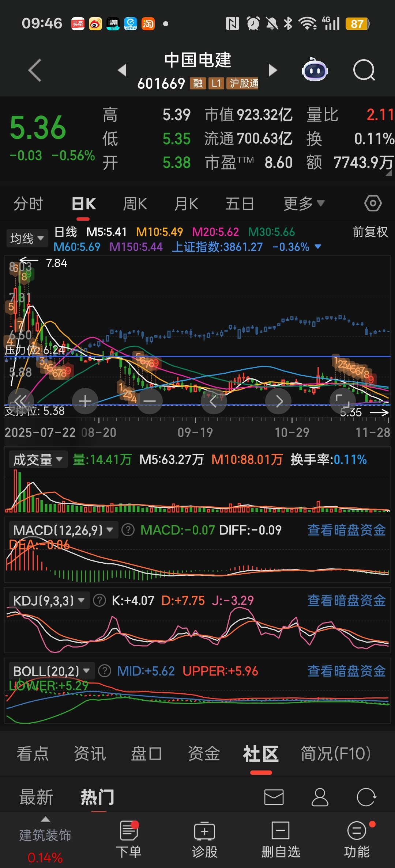Image resolution: width=395 pixels, height=868 pixels.
Task: Open 更多 period dropdown
Action: coord(304,203)
